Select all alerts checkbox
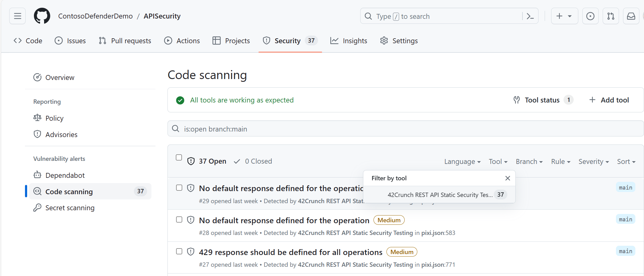The image size is (644, 276). (x=179, y=157)
